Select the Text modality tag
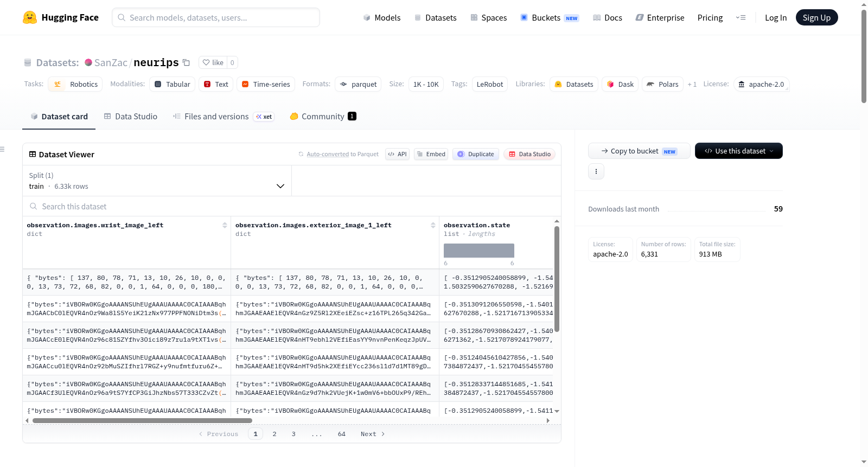The height and width of the screenshot is (467, 868). pos(216,84)
